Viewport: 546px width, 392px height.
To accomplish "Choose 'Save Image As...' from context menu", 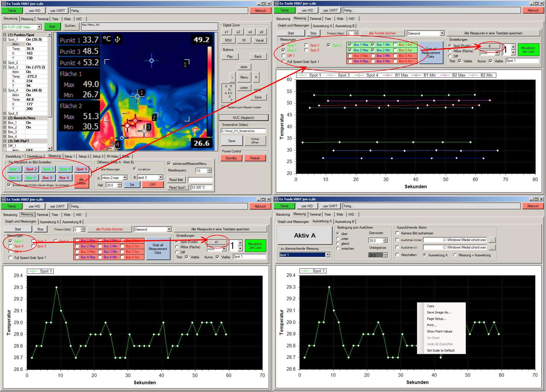I will 439,312.
